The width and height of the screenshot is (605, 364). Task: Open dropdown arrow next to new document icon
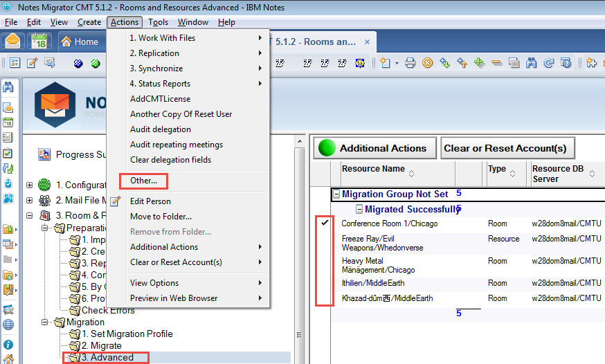point(397,63)
